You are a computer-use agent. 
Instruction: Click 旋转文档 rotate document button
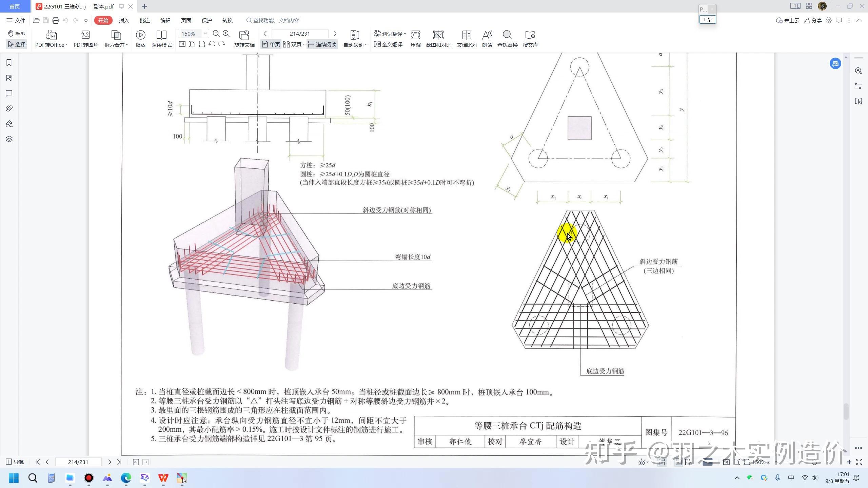[244, 39]
